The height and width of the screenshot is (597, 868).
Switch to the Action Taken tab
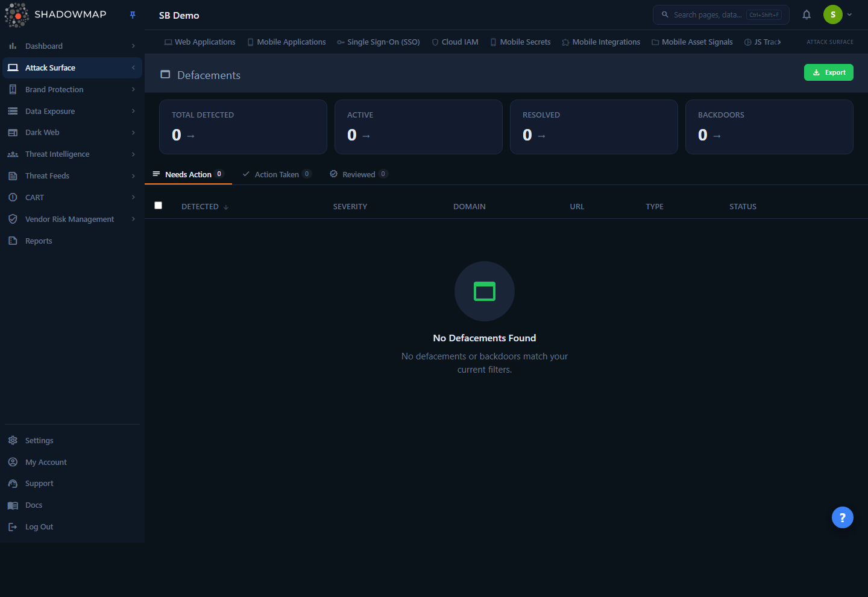[277, 174]
